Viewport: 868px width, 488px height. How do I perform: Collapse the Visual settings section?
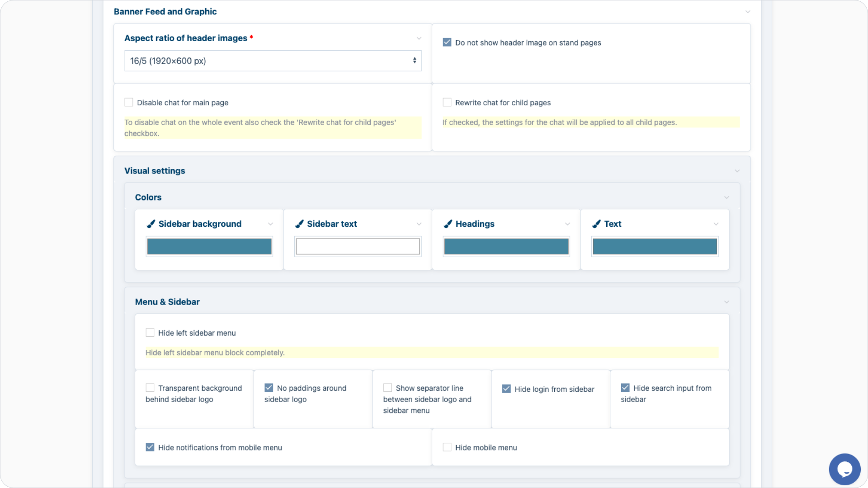point(737,171)
